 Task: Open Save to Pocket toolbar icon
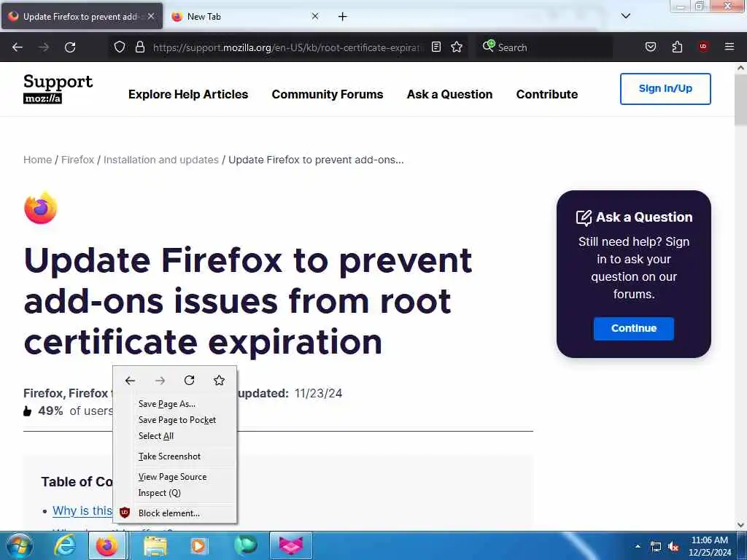pos(650,47)
